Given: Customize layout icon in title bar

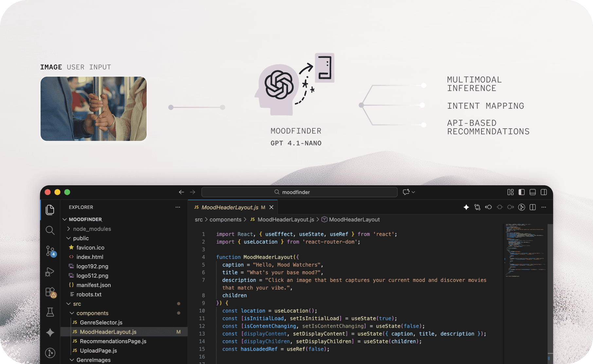Looking at the screenshot, I should [511, 192].
